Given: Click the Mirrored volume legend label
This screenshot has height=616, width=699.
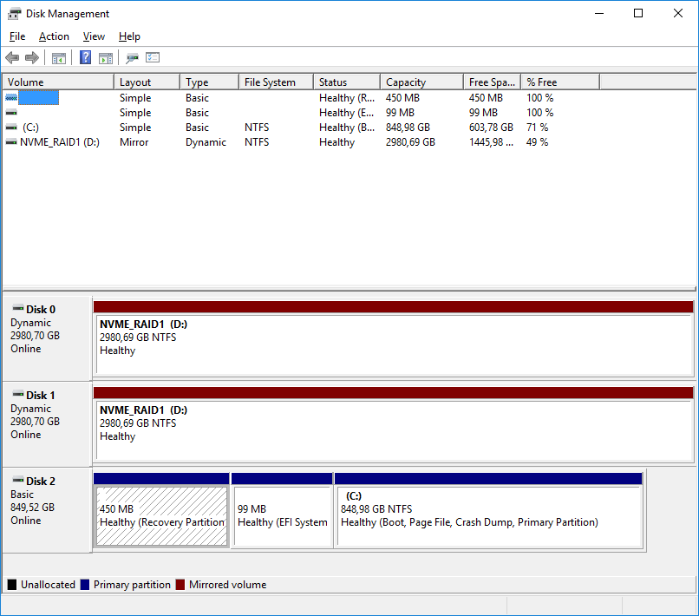Looking at the screenshot, I should tap(228, 585).
